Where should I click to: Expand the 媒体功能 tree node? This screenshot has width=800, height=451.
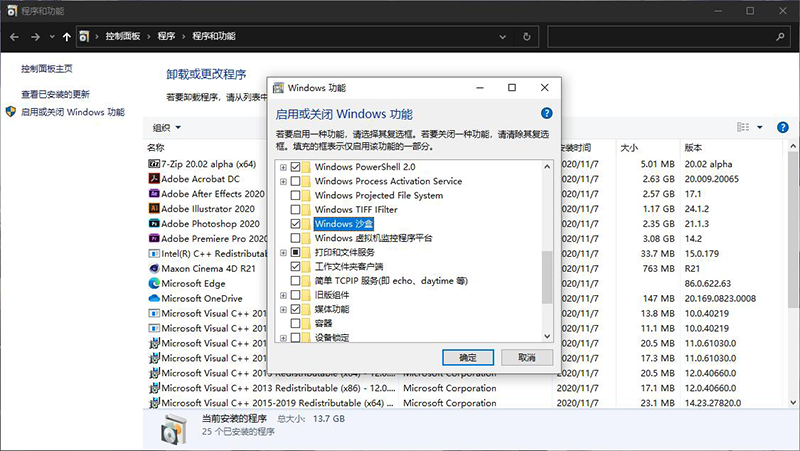coord(283,310)
